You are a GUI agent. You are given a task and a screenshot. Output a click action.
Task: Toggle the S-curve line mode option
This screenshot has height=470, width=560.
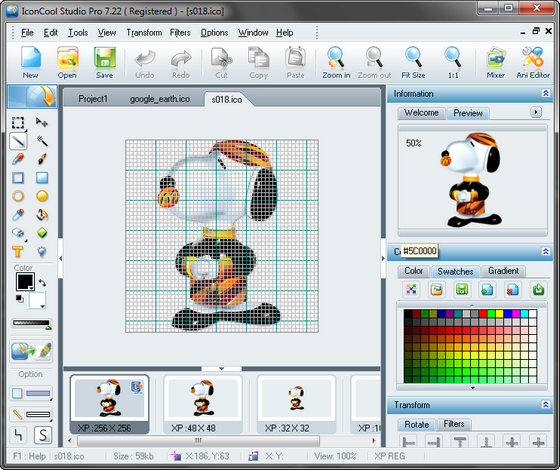(x=43, y=435)
